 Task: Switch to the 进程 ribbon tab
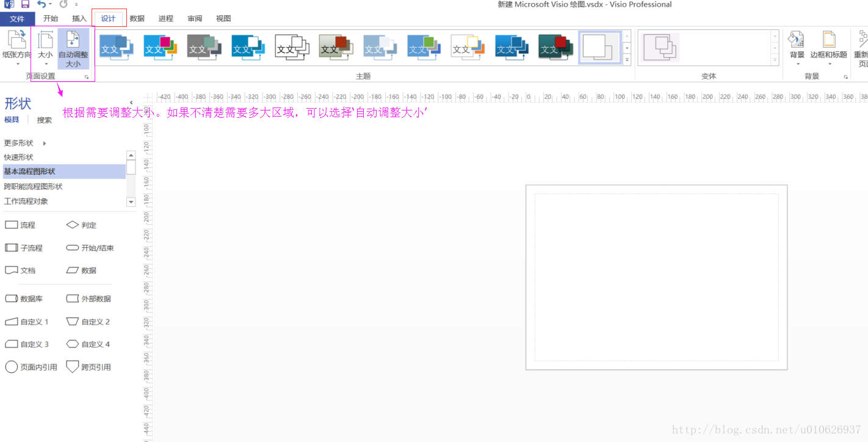(x=165, y=19)
